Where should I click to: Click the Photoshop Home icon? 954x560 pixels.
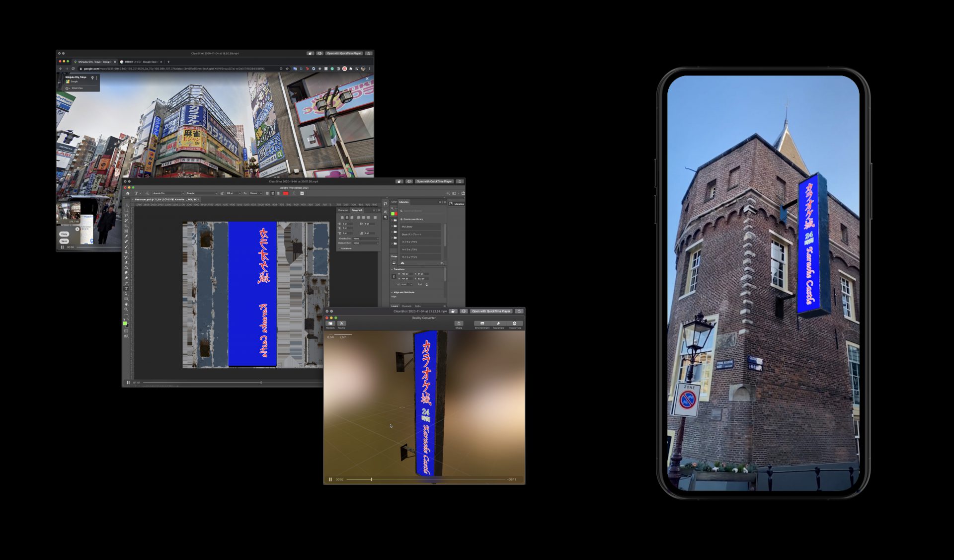pyautogui.click(x=128, y=193)
